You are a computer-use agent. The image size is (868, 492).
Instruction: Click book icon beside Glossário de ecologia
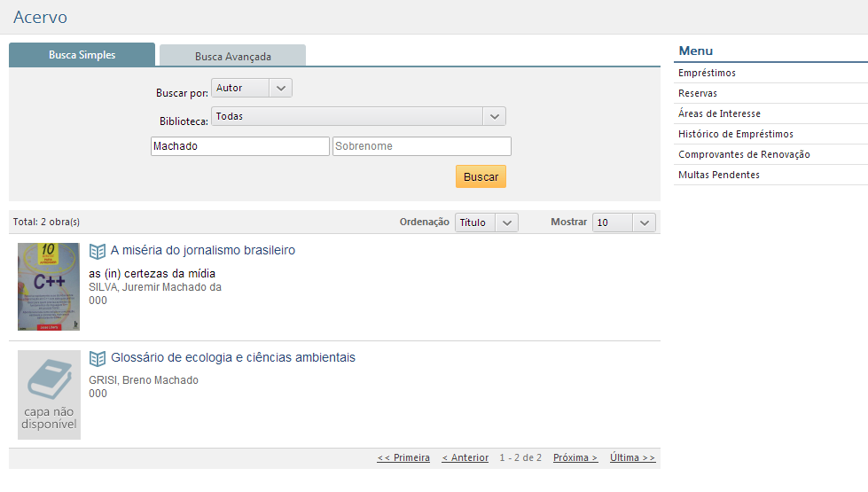(98, 358)
